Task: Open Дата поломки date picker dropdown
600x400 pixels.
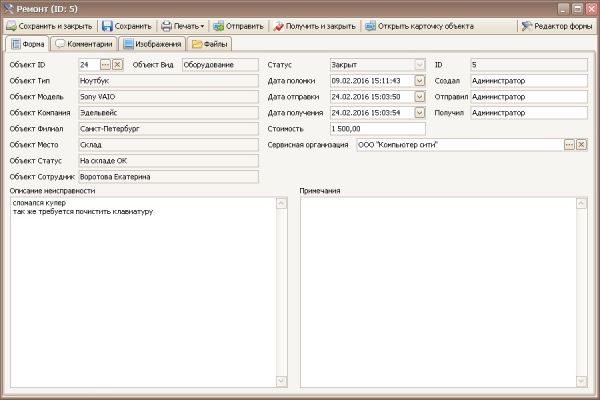Action: point(419,80)
